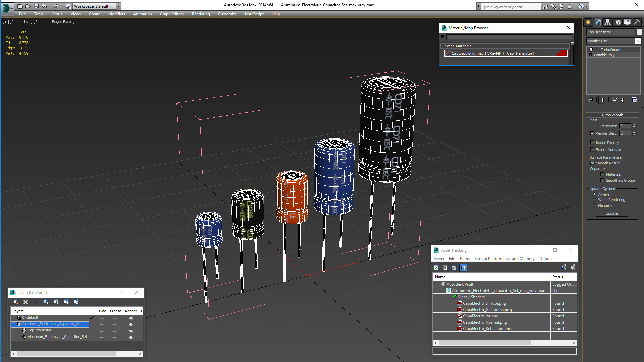Toggle Smooth Result checkbox

(593, 163)
